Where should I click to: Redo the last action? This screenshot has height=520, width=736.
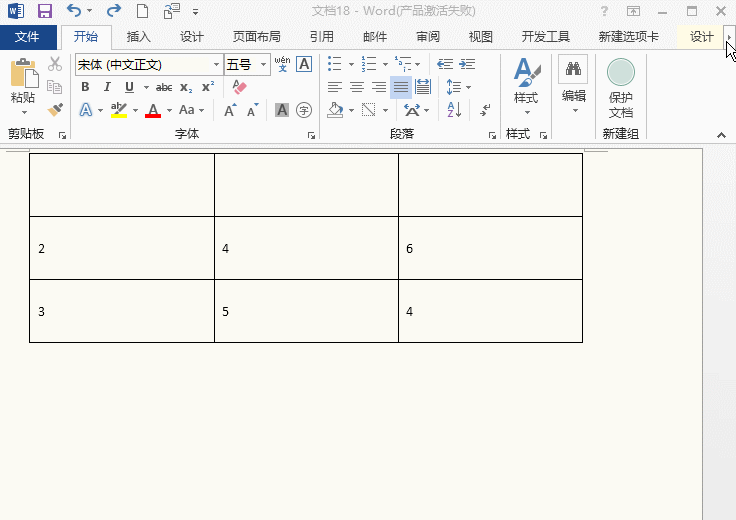pyautogui.click(x=114, y=11)
